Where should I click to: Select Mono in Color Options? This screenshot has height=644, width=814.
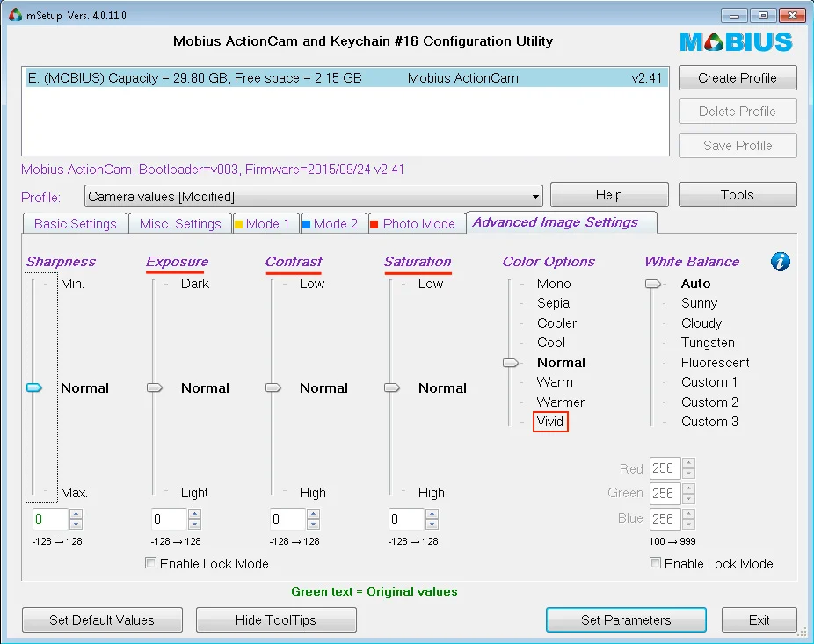(554, 283)
